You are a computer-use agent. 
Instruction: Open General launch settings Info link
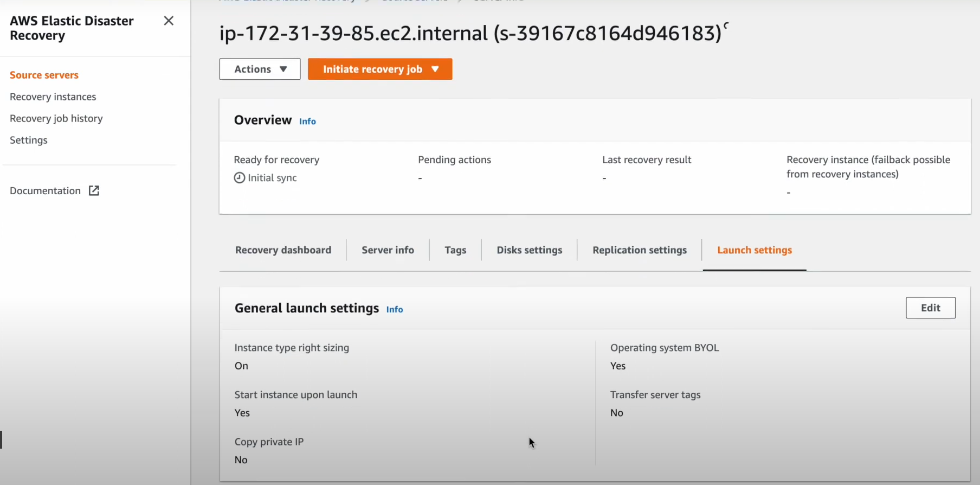[x=394, y=309]
